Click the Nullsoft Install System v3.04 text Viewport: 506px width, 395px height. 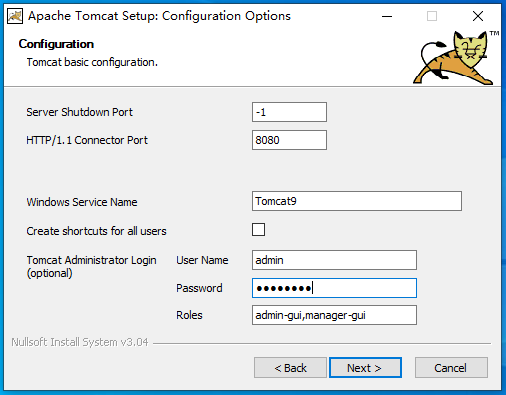point(80,342)
